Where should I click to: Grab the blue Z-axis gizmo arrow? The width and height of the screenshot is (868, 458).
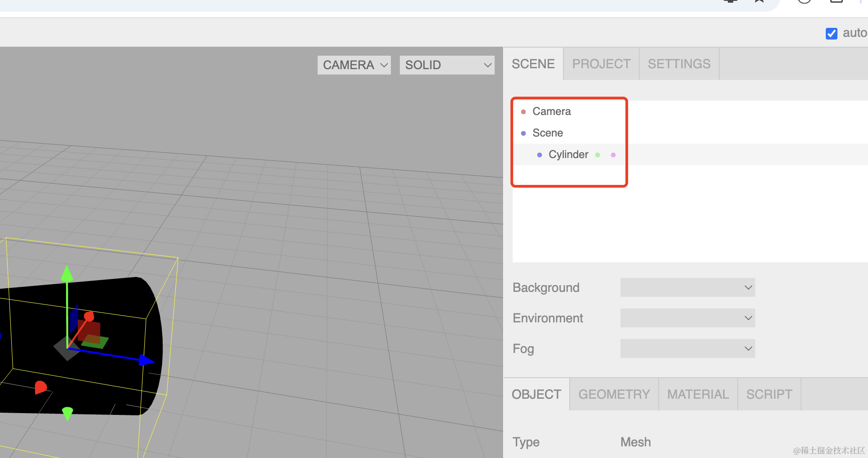tap(146, 360)
